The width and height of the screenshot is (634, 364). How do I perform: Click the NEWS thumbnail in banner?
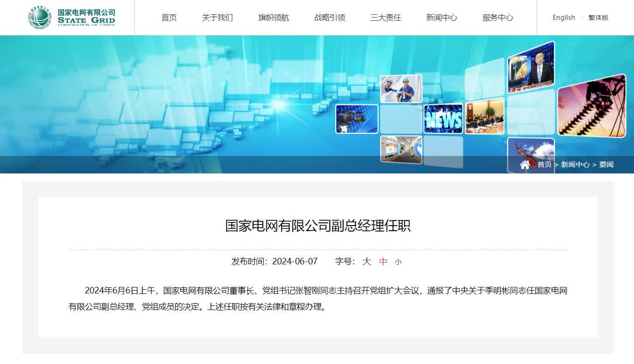(443, 119)
